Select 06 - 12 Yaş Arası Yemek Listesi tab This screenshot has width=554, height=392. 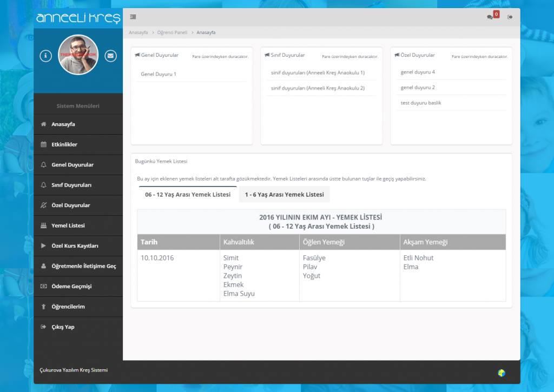[188, 195]
